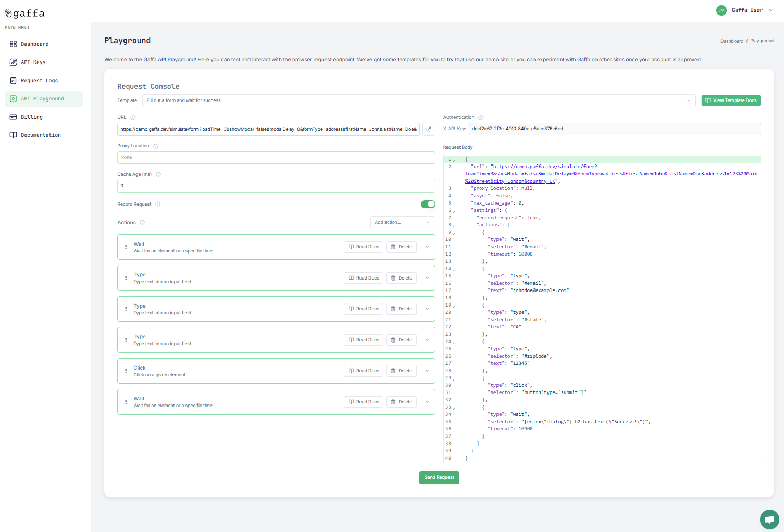Open the Template dropdown
Viewport: 784px width, 532px height.
(418, 100)
